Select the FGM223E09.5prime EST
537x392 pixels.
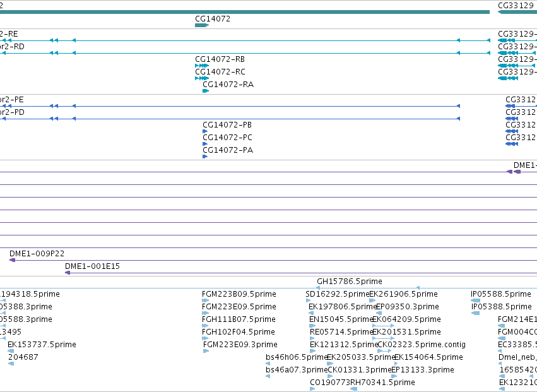(239, 307)
